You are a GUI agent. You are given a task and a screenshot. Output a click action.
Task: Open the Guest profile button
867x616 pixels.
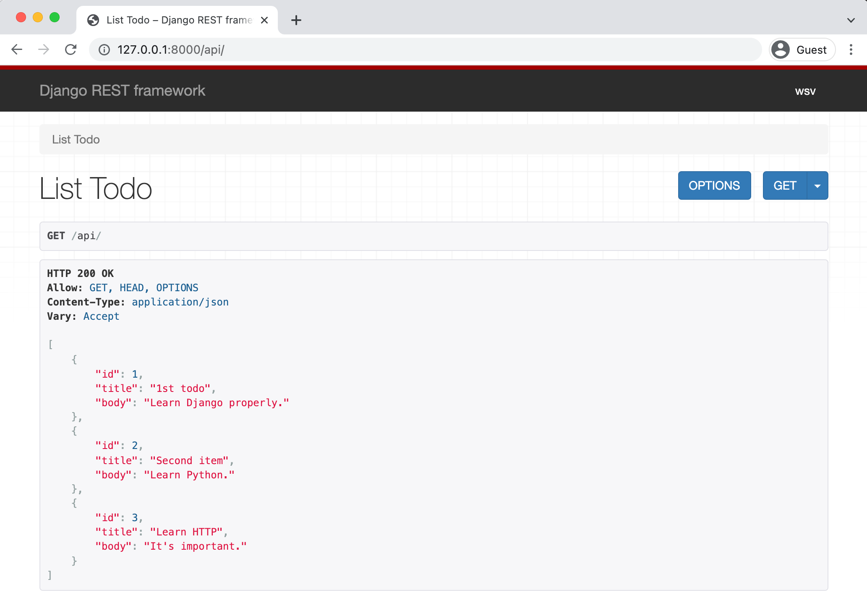pyautogui.click(x=802, y=50)
